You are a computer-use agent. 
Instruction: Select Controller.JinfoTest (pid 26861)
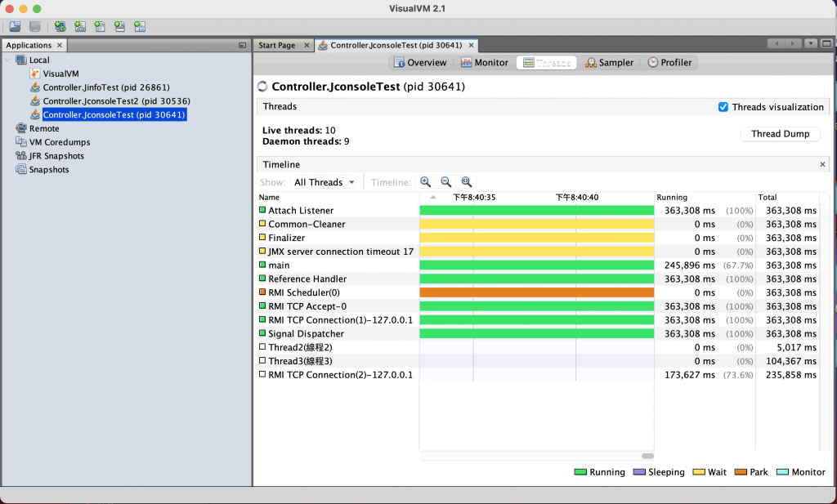(100, 87)
